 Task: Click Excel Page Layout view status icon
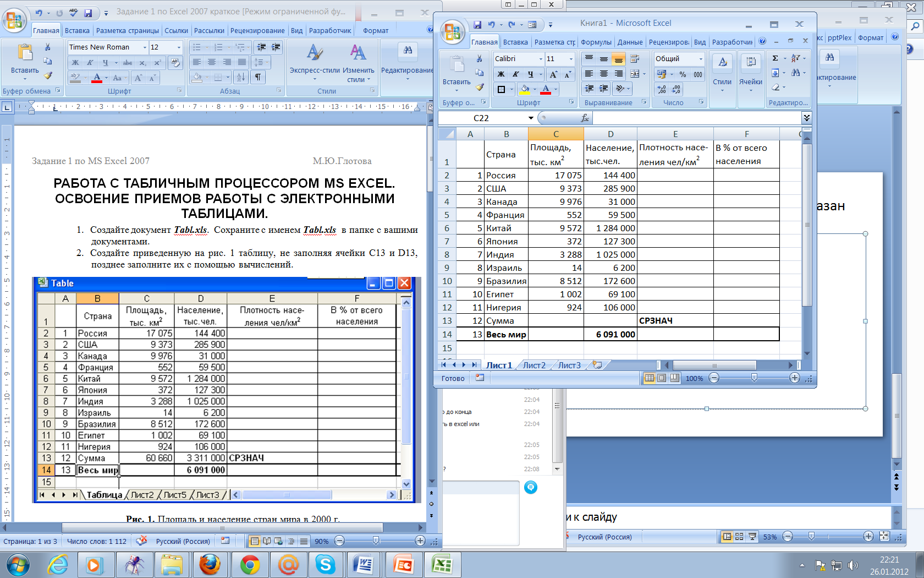tap(662, 378)
